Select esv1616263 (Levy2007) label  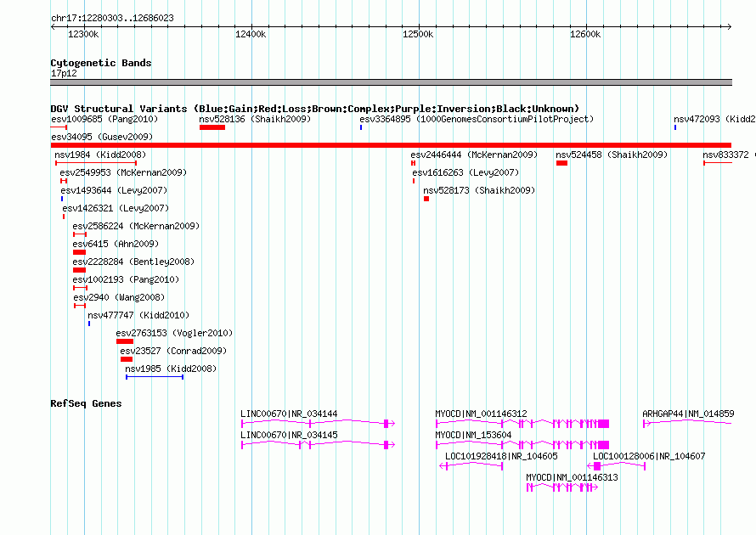coord(465,172)
